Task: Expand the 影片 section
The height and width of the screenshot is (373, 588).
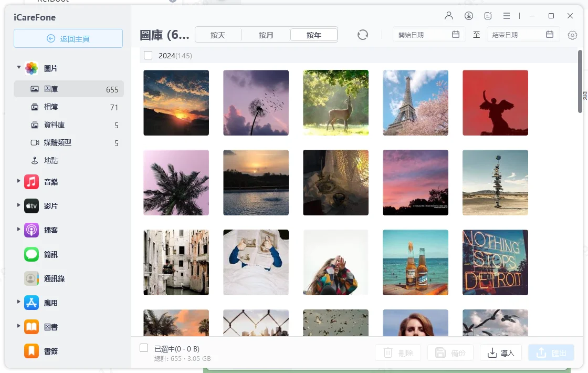Action: (x=19, y=205)
